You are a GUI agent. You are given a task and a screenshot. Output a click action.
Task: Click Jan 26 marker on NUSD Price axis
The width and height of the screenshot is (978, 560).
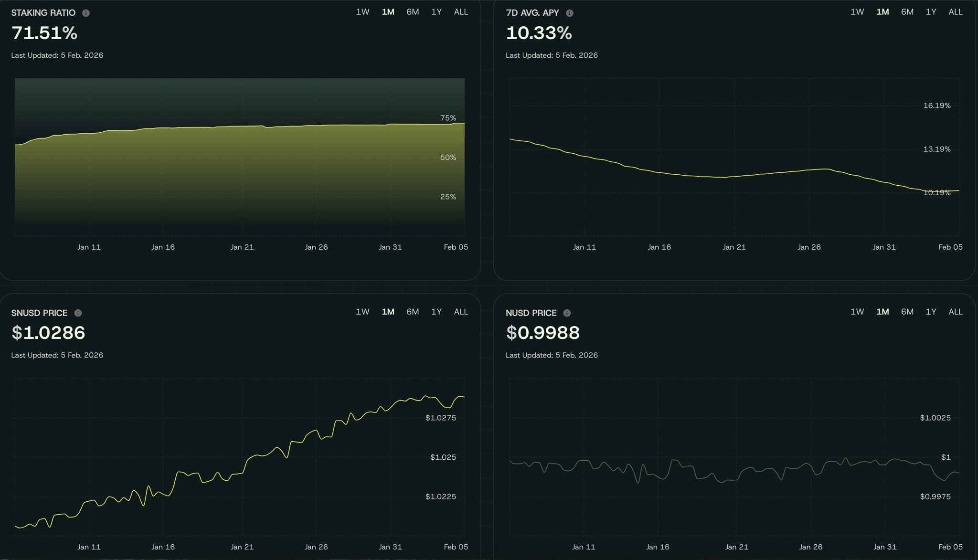click(811, 547)
